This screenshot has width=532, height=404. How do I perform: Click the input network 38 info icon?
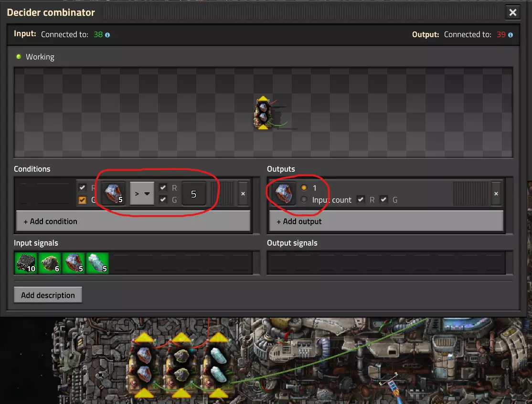tap(107, 35)
